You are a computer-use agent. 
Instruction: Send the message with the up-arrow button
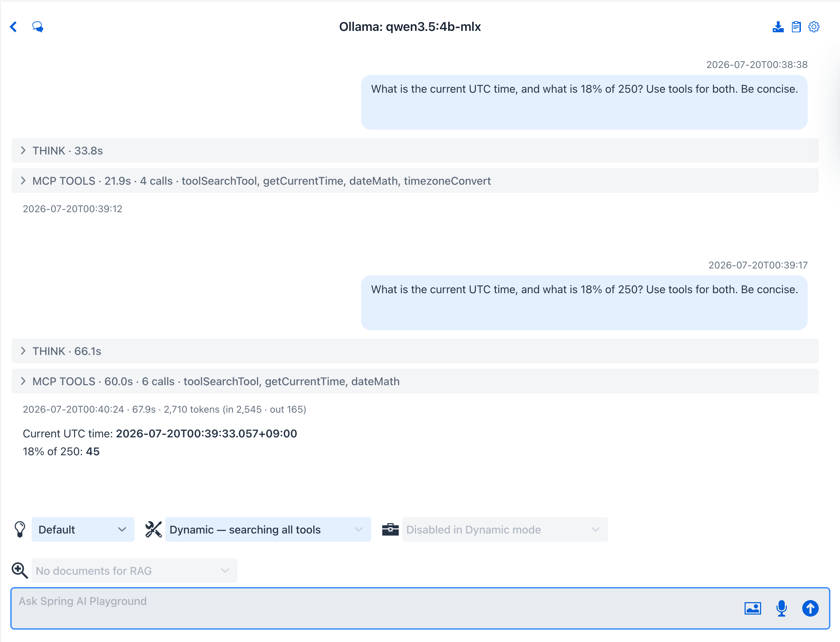(x=810, y=608)
